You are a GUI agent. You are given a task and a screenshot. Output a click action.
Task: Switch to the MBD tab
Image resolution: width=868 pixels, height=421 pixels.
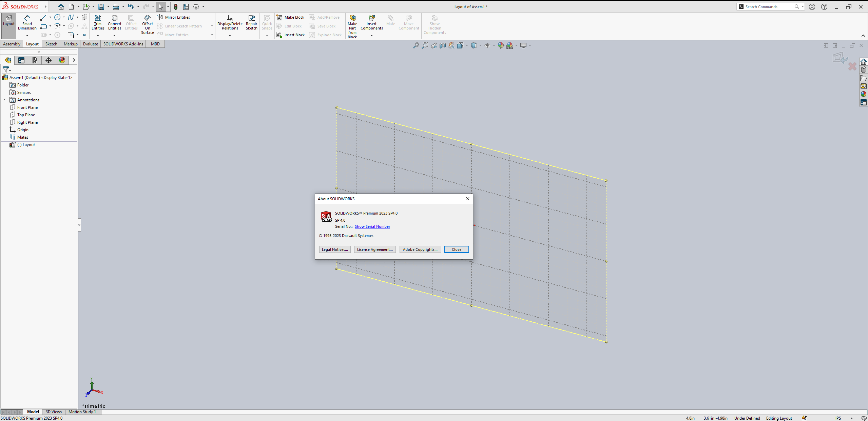point(155,44)
